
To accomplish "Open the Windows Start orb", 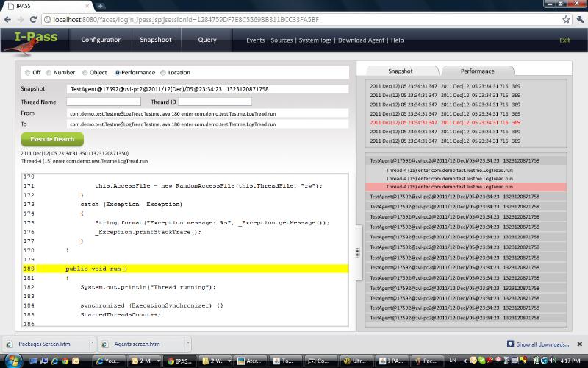I will [12, 361].
